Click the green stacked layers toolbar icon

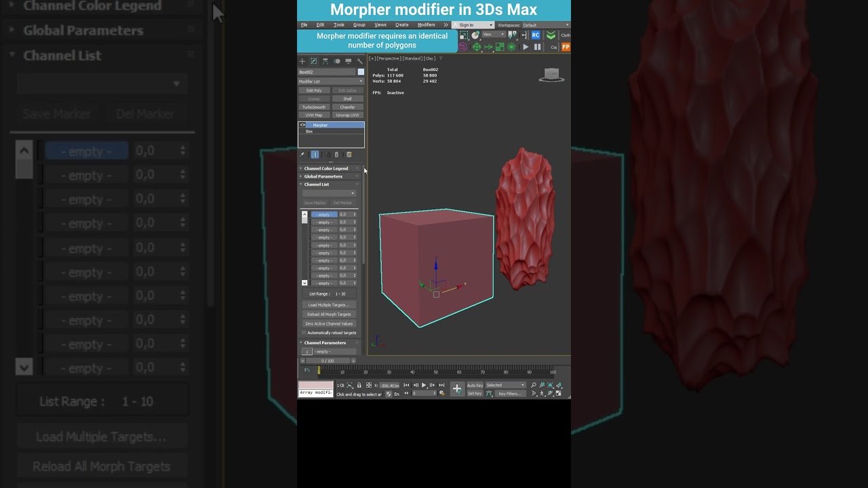[x=551, y=35]
